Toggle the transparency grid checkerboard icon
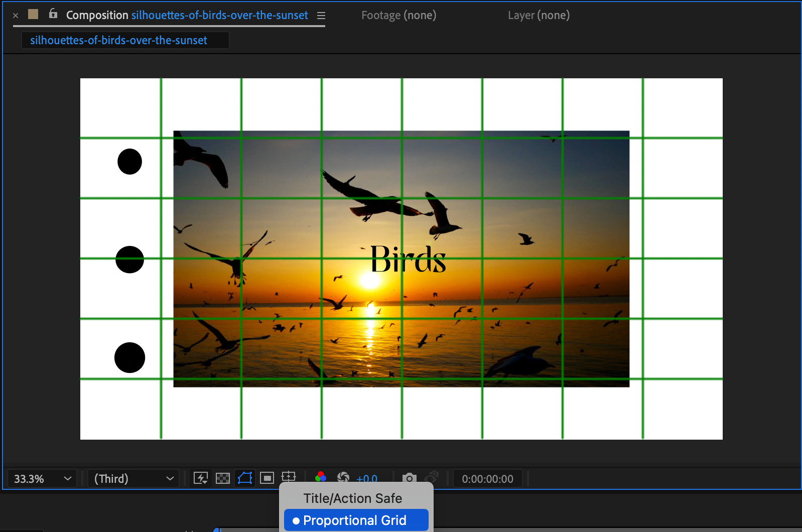Screen dimensions: 802x532 tap(222, 478)
